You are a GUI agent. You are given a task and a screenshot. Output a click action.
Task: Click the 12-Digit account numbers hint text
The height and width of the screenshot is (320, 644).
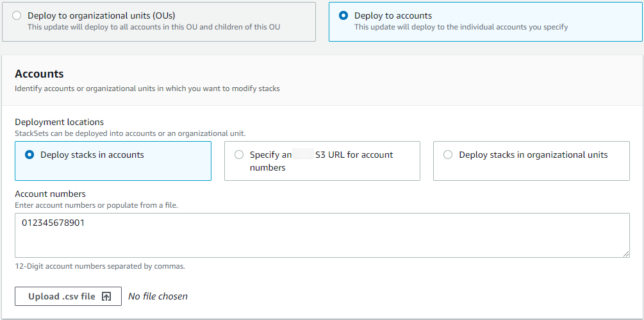pos(99,266)
